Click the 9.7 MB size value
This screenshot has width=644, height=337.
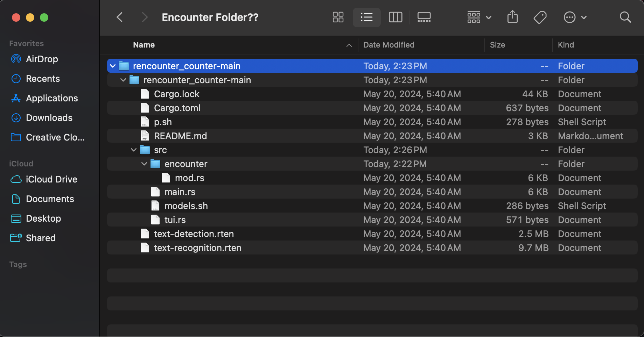click(x=533, y=248)
